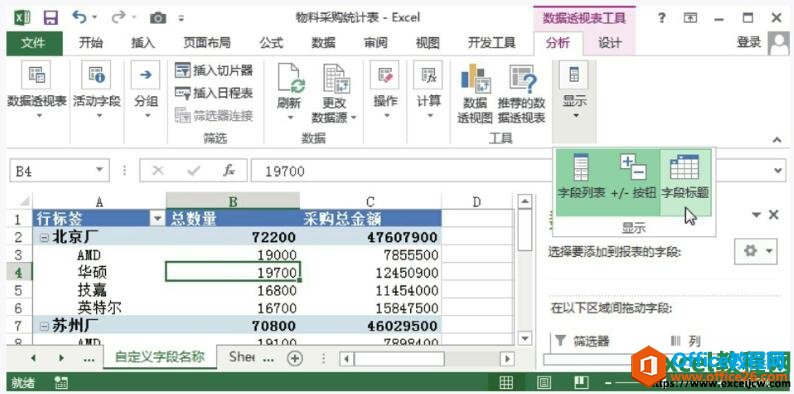Open the 显示 ribbon button
This screenshot has height=394, width=794.
coord(574,91)
